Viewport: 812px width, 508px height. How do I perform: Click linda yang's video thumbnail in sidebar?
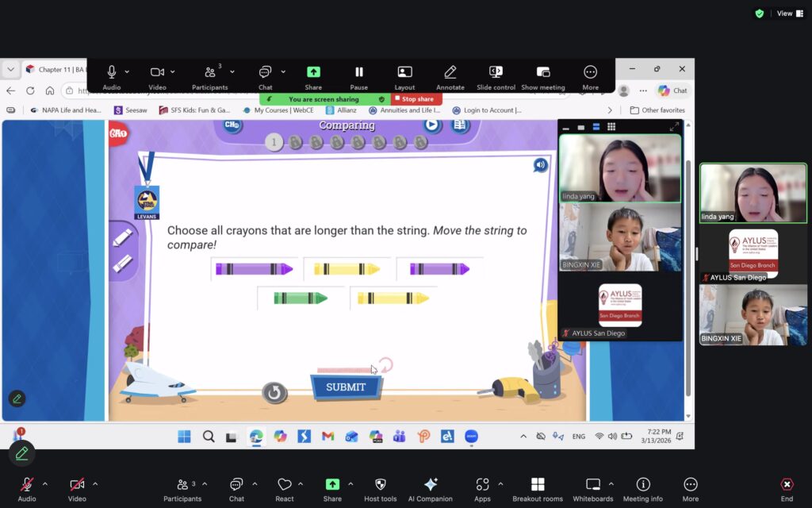click(x=753, y=193)
